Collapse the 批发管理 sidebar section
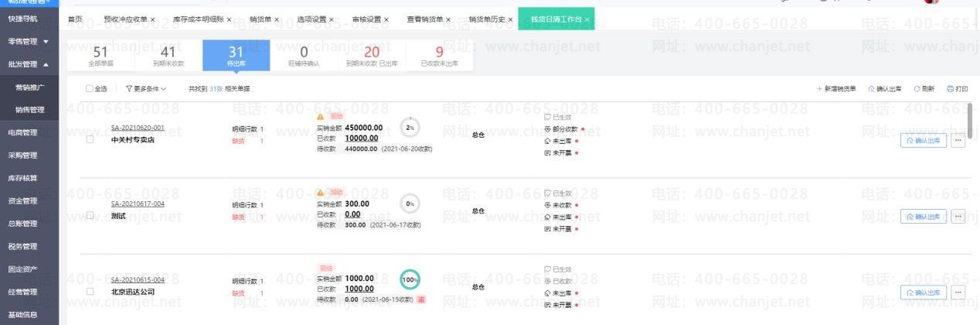 click(46, 64)
